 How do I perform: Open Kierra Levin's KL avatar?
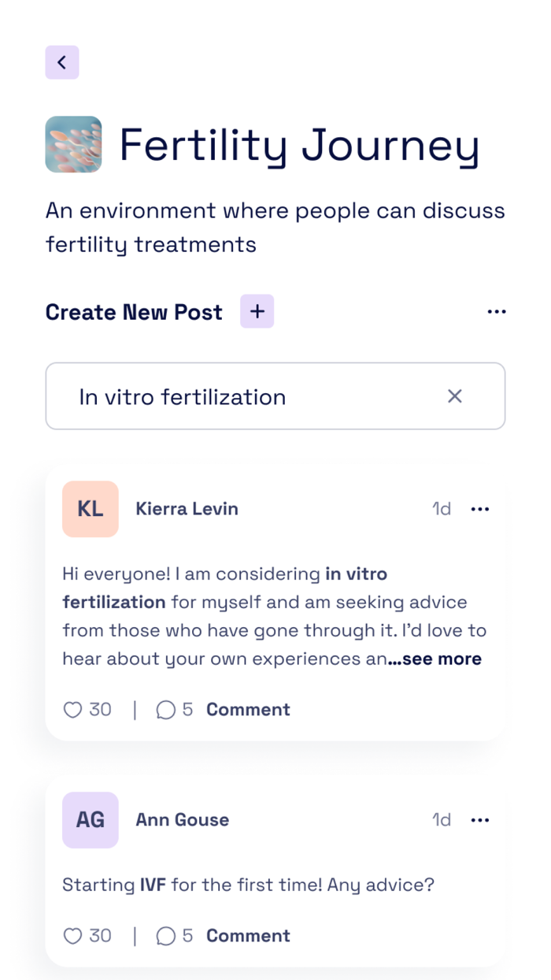tap(91, 509)
